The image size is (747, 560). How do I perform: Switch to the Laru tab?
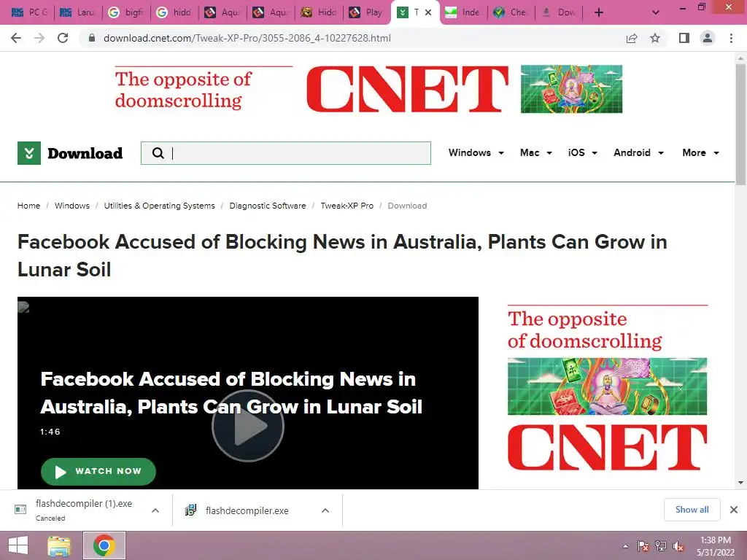pyautogui.click(x=77, y=12)
